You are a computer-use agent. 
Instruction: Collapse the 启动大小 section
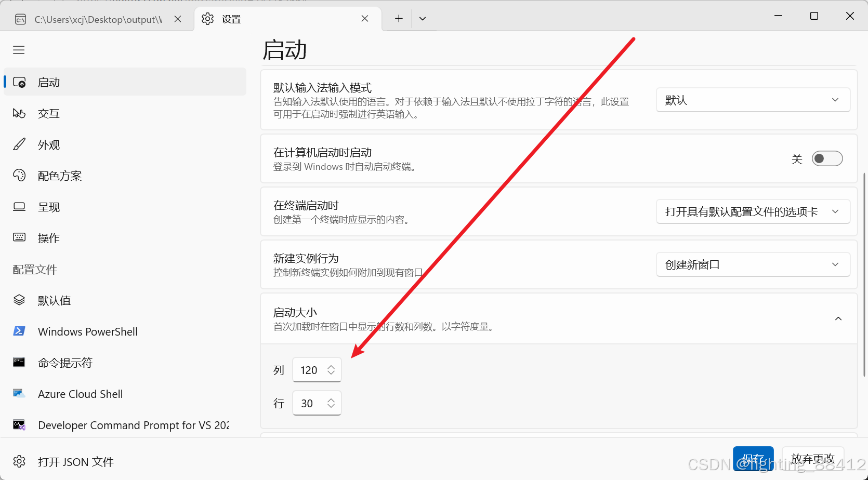point(838,318)
